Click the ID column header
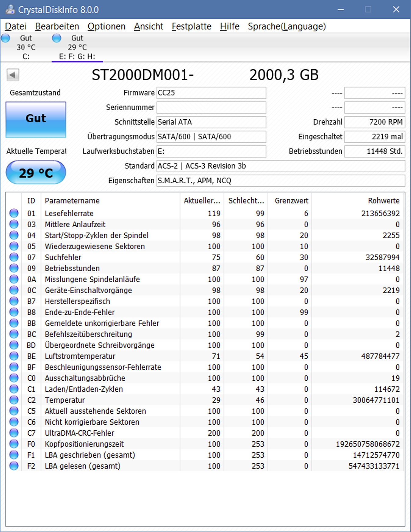The image size is (411, 532). (x=31, y=201)
